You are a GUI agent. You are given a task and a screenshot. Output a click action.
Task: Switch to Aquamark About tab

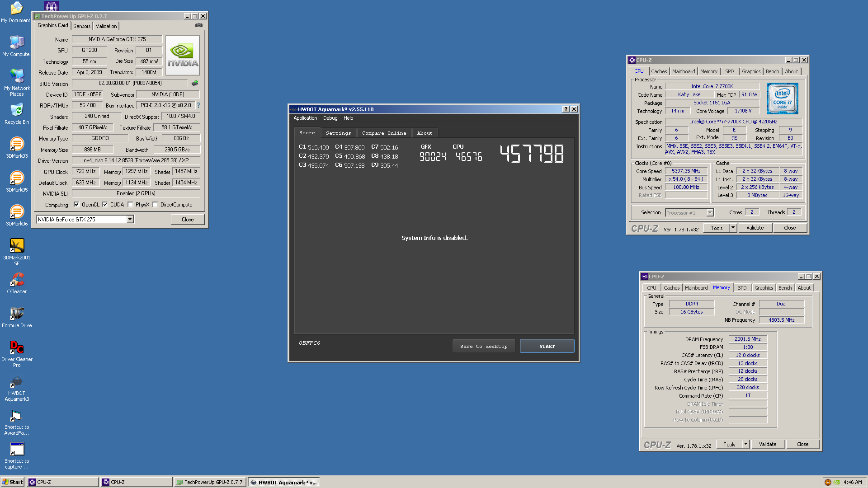(x=425, y=133)
